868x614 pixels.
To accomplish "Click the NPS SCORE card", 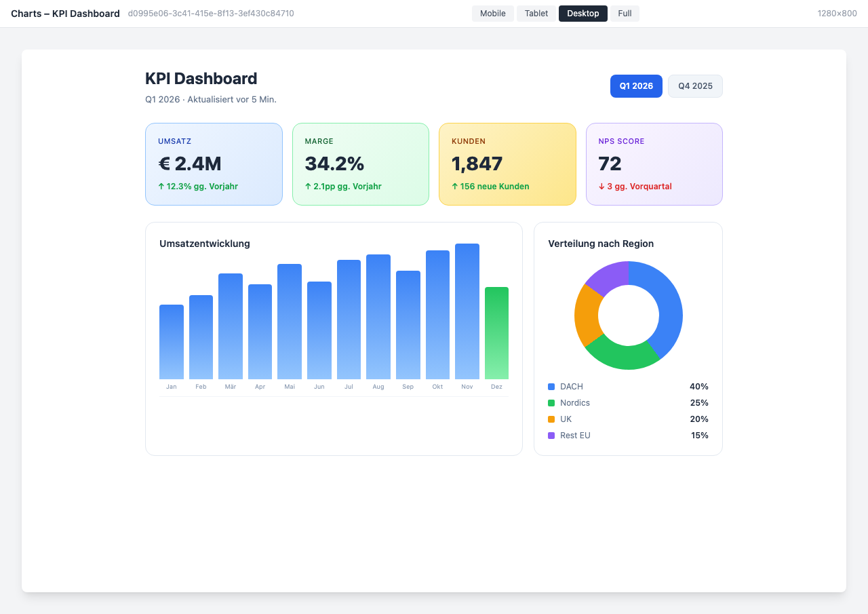I will click(654, 164).
